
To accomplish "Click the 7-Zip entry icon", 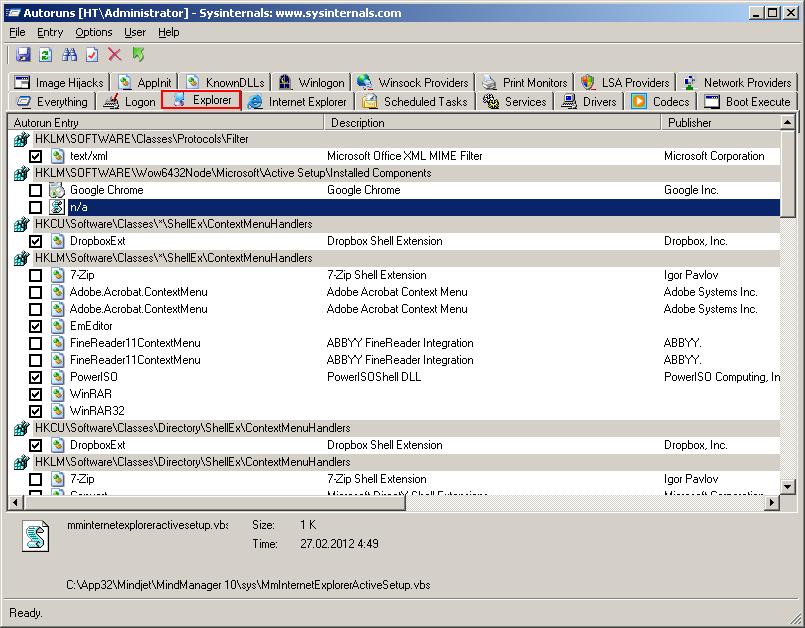I will click(x=55, y=274).
